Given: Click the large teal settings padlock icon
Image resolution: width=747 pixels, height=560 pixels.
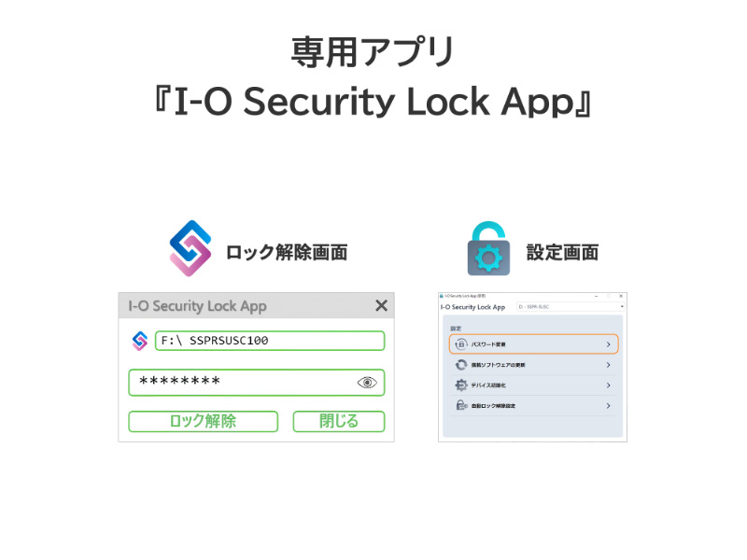Looking at the screenshot, I should (488, 248).
